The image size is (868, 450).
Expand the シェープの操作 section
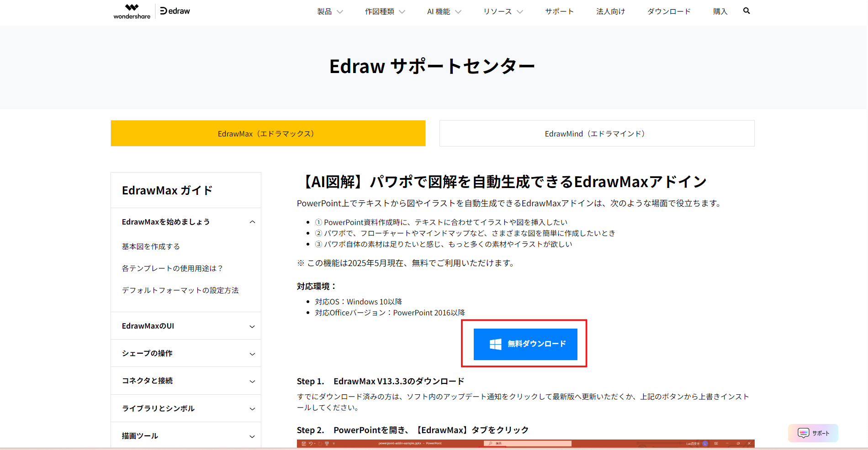[186, 353]
